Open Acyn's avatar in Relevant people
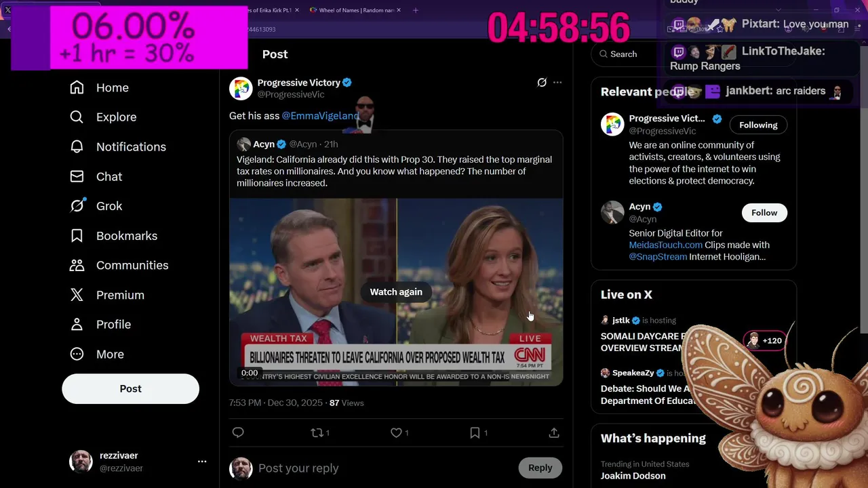 click(612, 212)
